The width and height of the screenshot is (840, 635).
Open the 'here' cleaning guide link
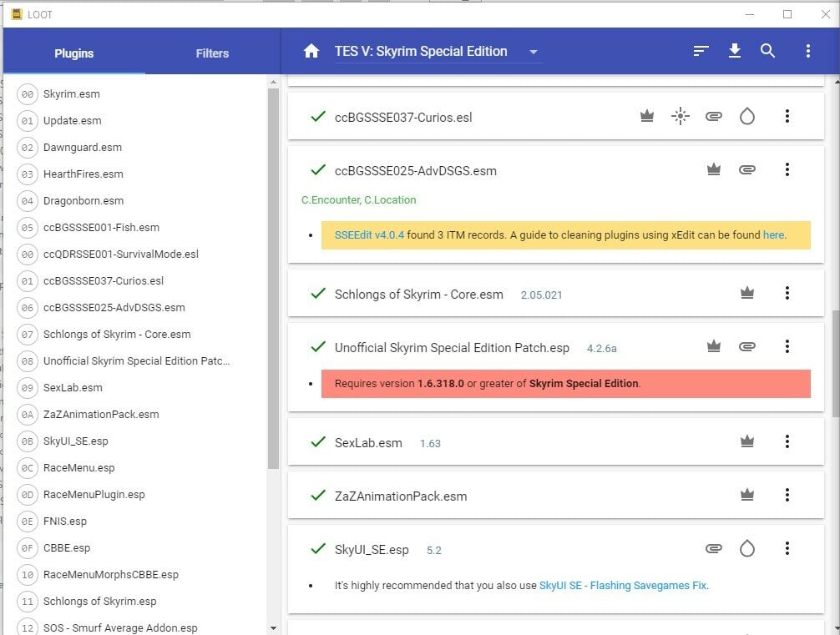tap(773, 234)
